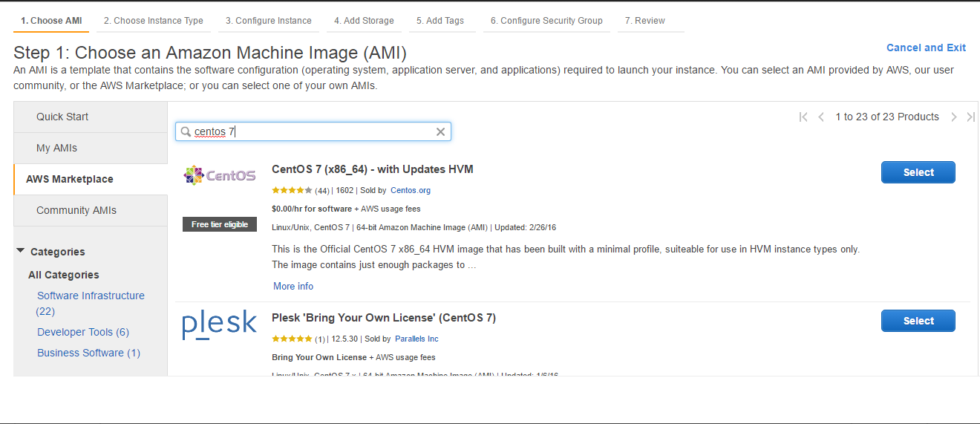Viewport: 980px width, 424px height.
Task: Click the CentOS logo
Action: (x=219, y=176)
